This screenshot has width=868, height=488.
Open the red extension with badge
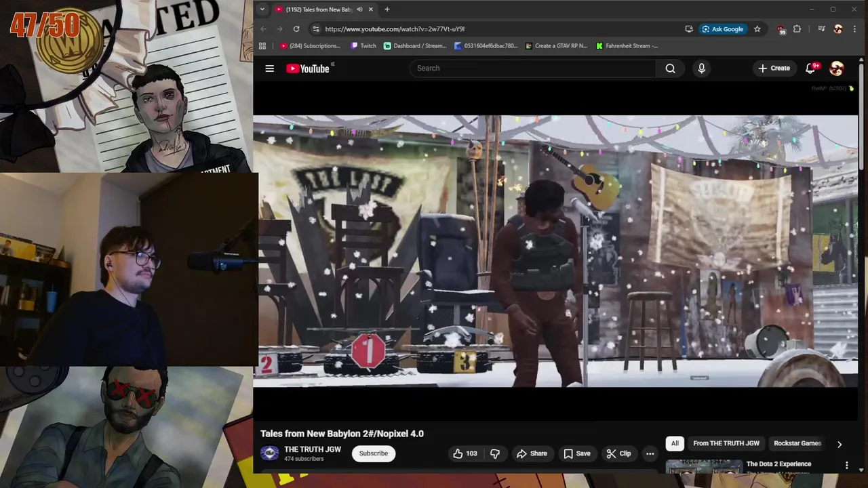781,30
